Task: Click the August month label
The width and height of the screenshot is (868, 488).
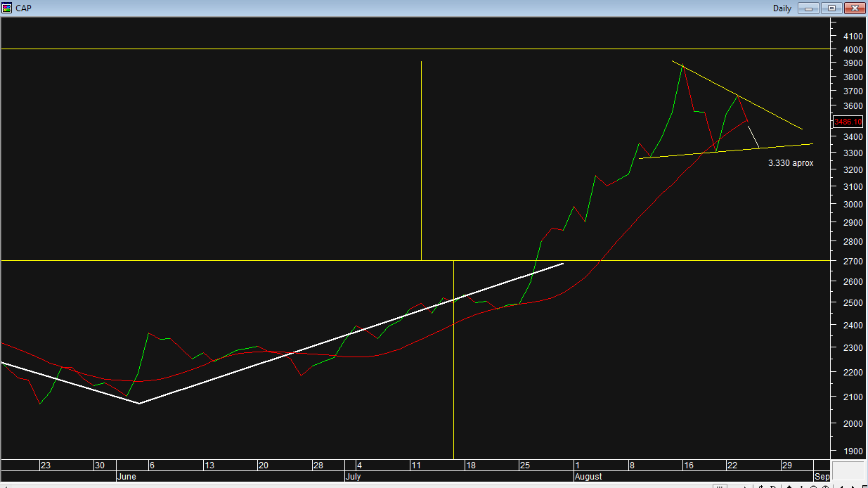Action: (x=588, y=476)
